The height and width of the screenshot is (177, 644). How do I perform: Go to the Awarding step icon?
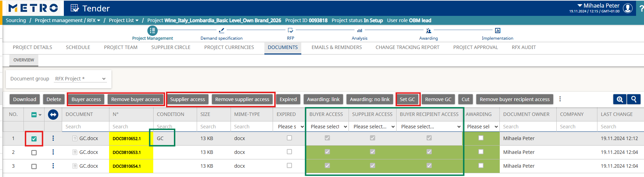pyautogui.click(x=429, y=31)
